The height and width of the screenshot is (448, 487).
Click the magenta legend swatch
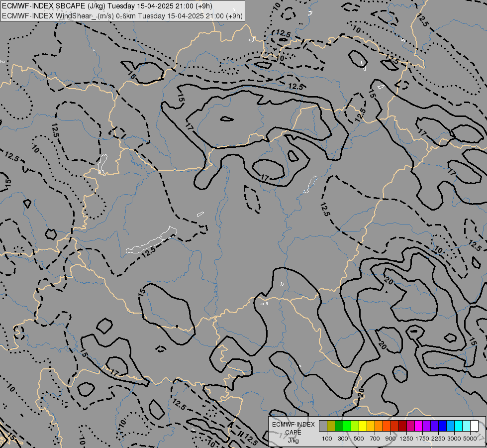pos(419,426)
